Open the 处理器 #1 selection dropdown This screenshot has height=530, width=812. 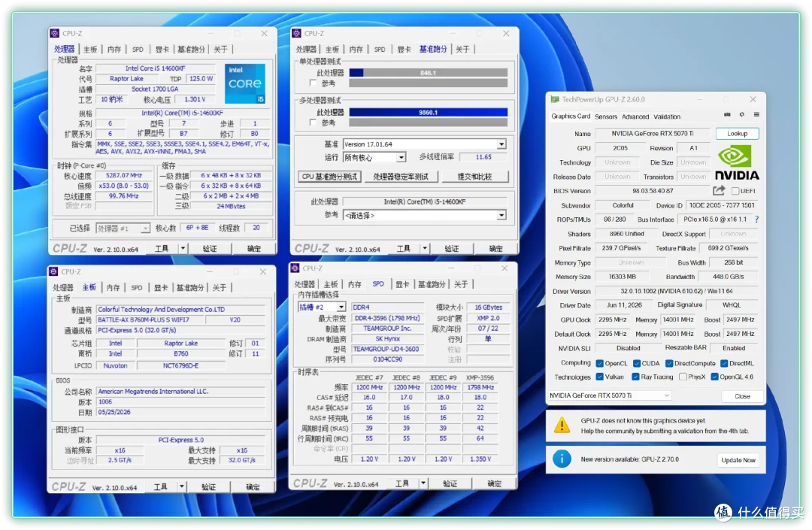(x=123, y=229)
